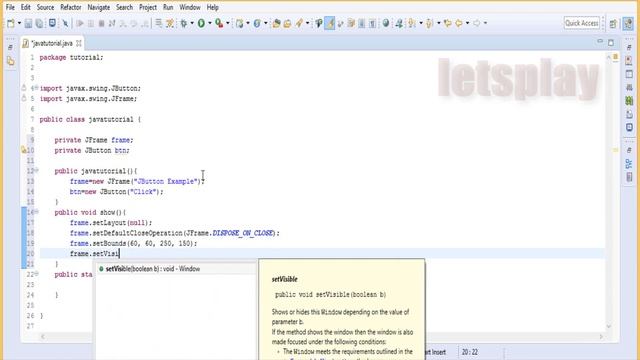Image resolution: width=640 pixels, height=360 pixels.
Task: Click the DISPOSE_ON_CLOSE constant in code
Action: pyautogui.click(x=243, y=233)
